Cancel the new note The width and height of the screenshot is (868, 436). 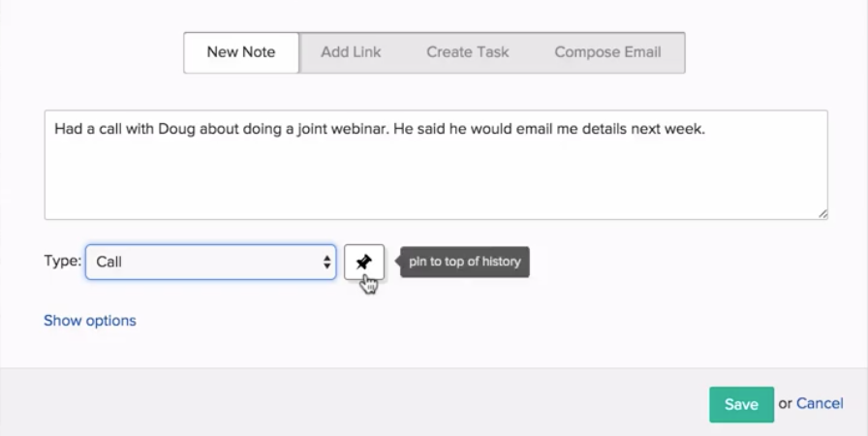pyautogui.click(x=820, y=403)
